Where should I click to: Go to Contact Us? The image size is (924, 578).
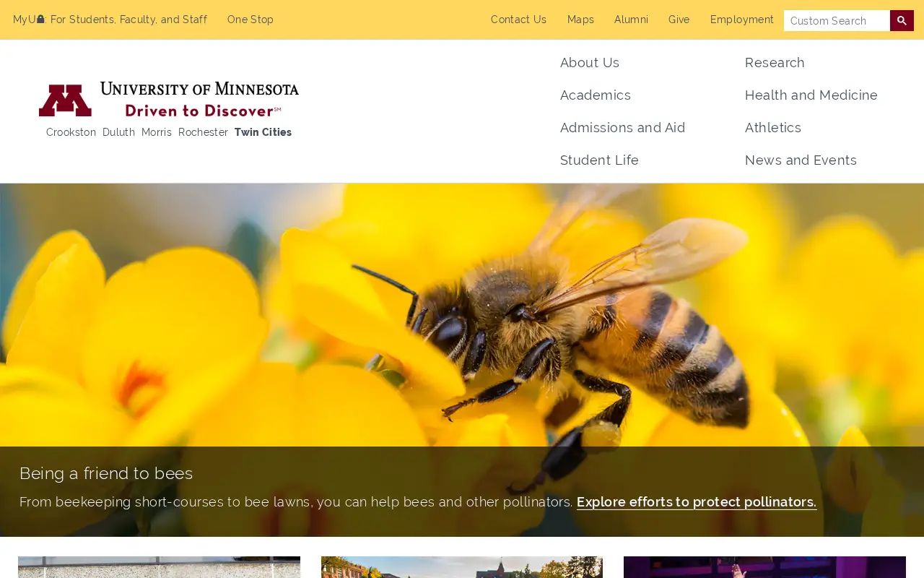tap(518, 20)
